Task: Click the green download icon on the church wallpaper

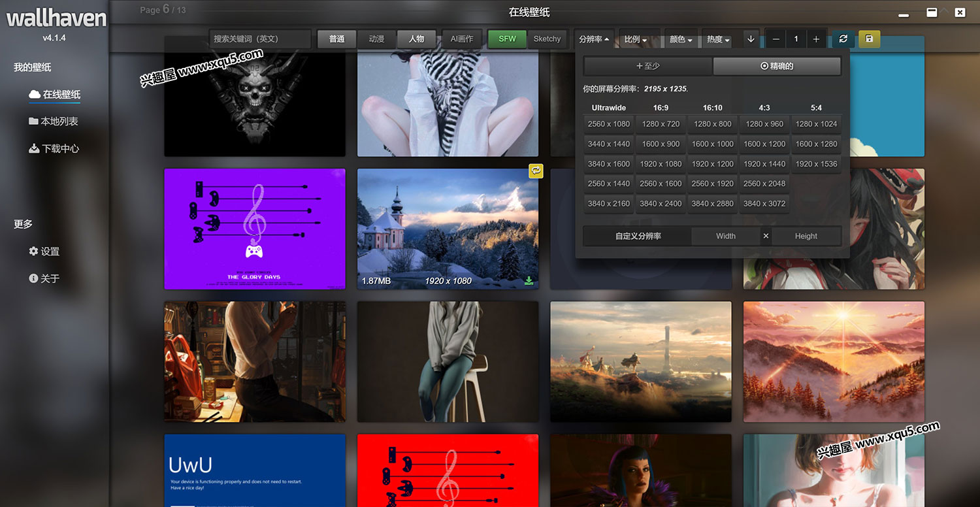Action: pyautogui.click(x=529, y=281)
